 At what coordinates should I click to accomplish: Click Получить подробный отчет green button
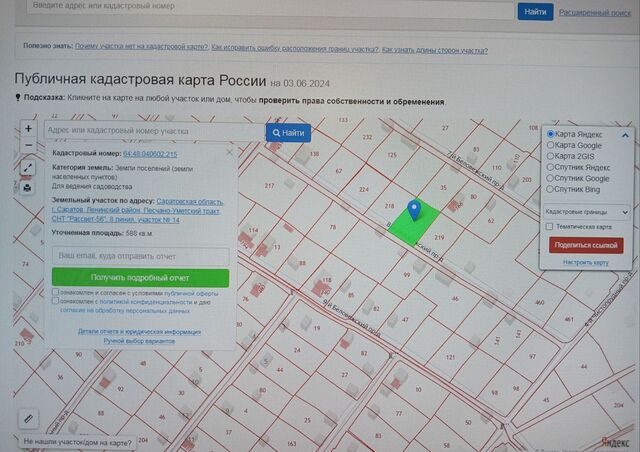pyautogui.click(x=140, y=278)
